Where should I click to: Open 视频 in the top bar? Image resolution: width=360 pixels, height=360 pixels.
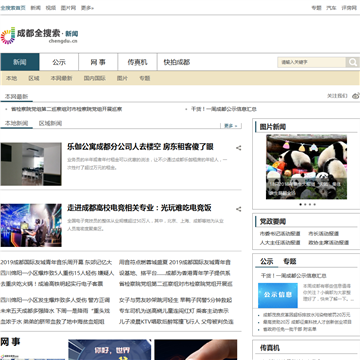[51, 8]
